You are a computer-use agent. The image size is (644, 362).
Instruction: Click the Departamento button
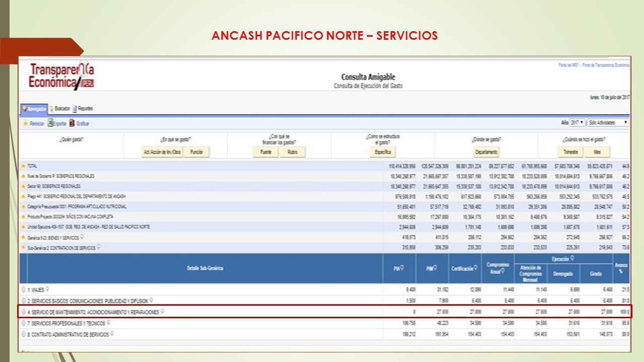click(487, 152)
